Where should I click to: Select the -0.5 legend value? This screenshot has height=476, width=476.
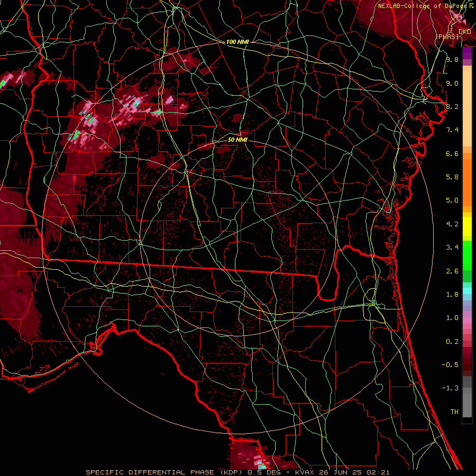point(450,365)
